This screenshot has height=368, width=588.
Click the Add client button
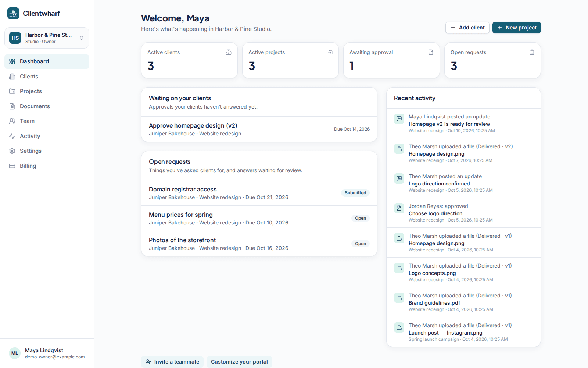pyautogui.click(x=467, y=28)
